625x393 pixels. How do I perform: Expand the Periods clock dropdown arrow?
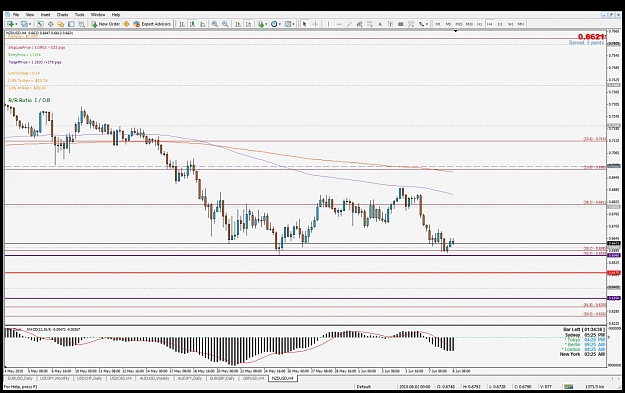(280, 24)
